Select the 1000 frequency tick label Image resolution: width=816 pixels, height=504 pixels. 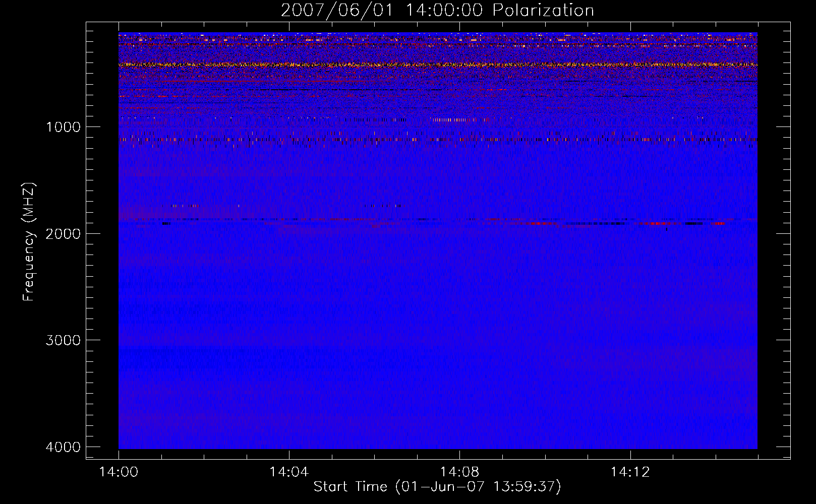(x=63, y=127)
